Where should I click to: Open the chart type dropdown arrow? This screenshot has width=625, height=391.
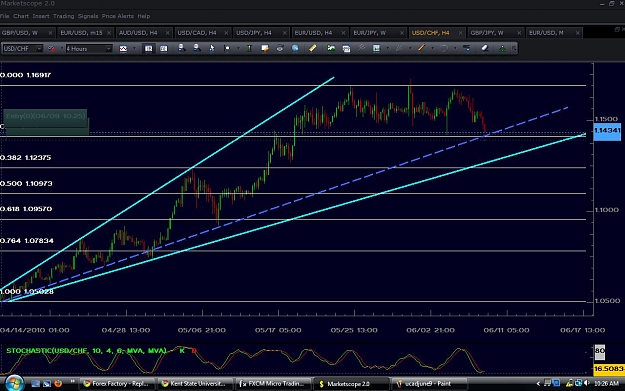coord(134,49)
